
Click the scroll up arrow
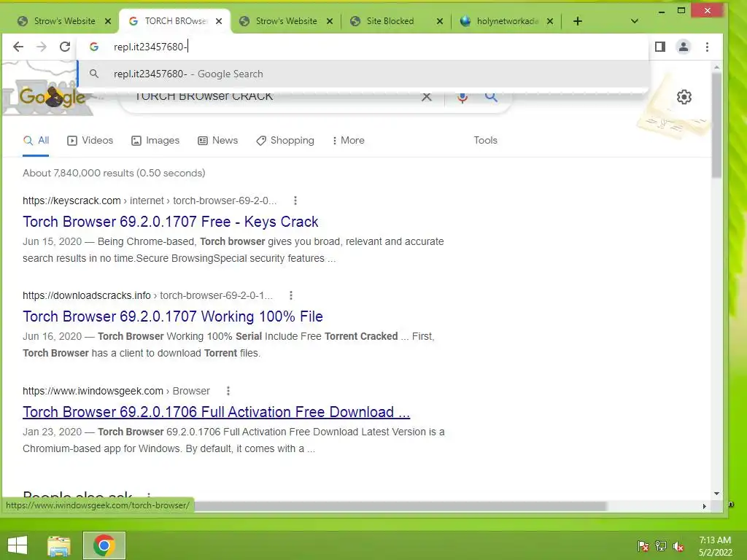point(716,68)
